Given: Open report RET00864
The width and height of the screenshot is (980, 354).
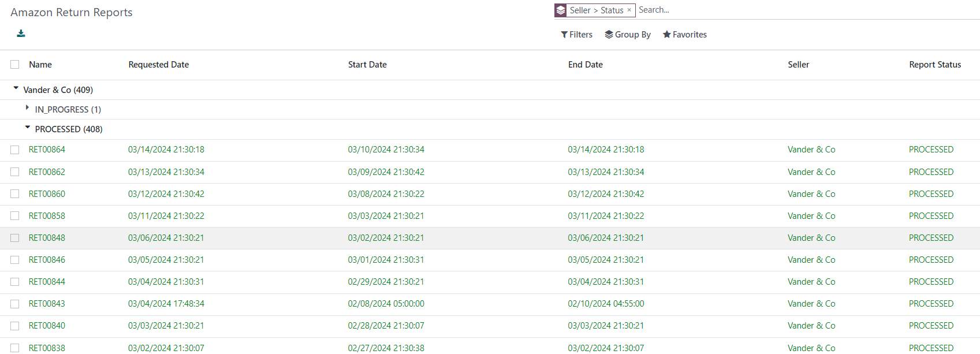Looking at the screenshot, I should [x=47, y=150].
